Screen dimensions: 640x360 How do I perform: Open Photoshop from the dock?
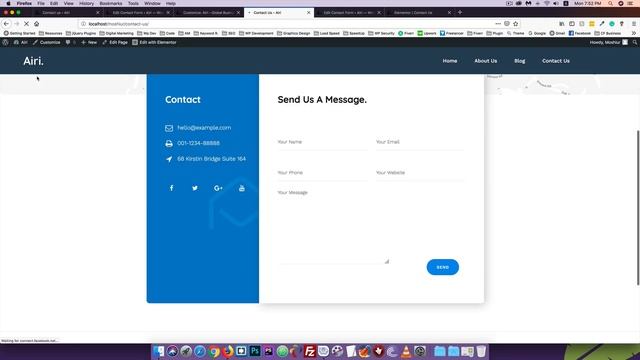pos(255,351)
